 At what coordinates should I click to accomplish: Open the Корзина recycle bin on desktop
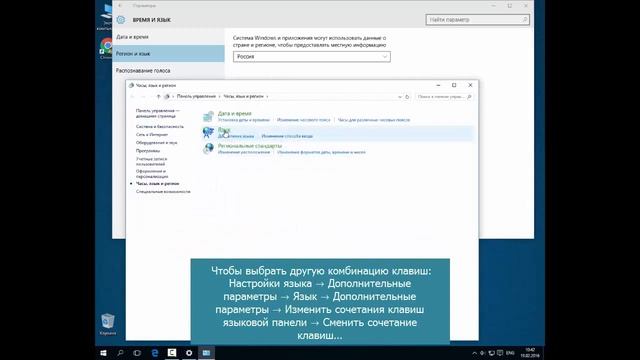coord(108,324)
